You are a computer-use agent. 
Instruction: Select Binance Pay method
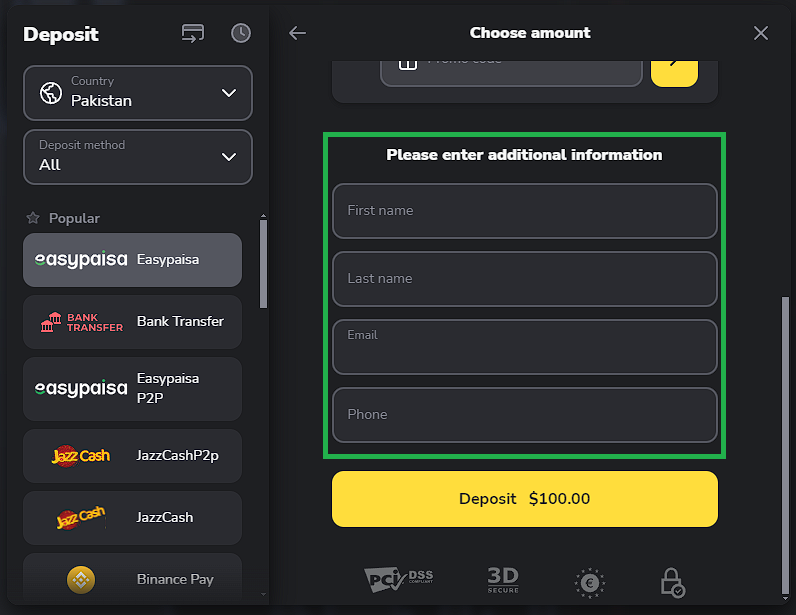coord(132,579)
